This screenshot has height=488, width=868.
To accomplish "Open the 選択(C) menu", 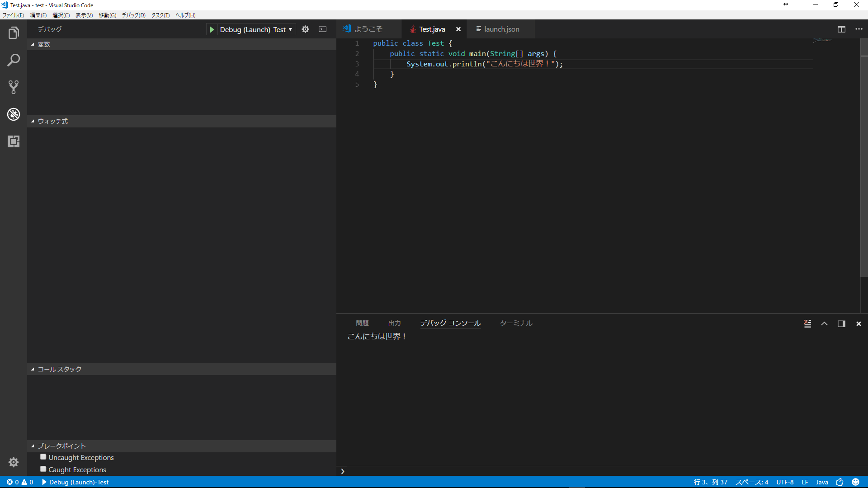I will coord(61,15).
